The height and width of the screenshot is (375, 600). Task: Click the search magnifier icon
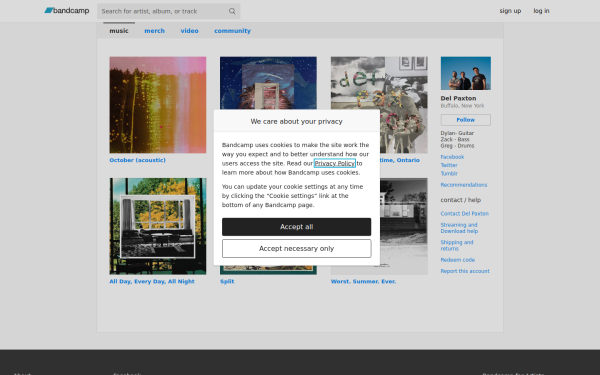[x=232, y=11]
